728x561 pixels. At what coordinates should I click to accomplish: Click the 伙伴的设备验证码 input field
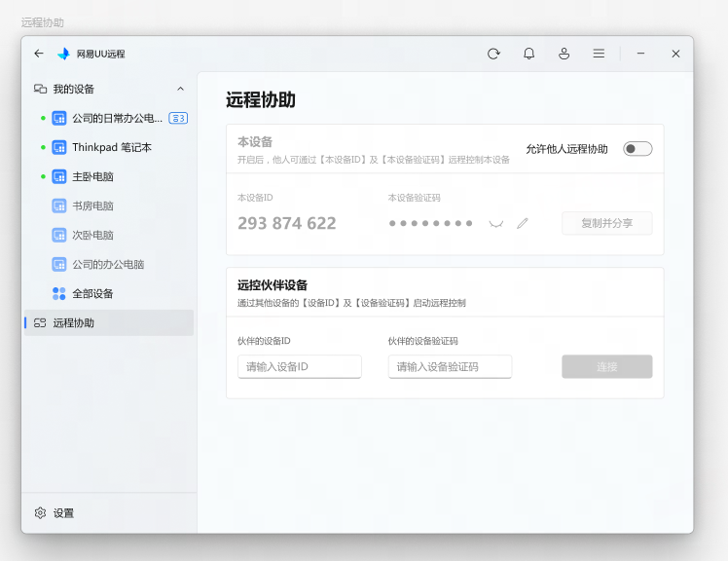click(450, 366)
